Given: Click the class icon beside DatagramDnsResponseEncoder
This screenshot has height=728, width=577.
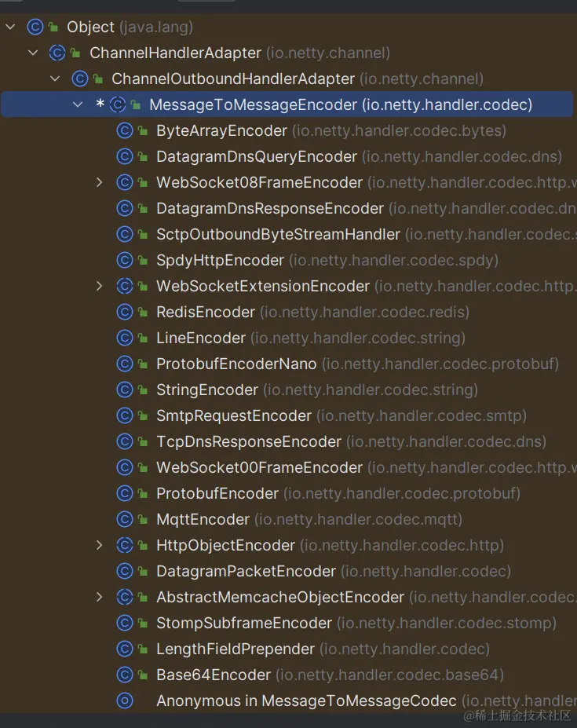Looking at the screenshot, I should pos(124,208).
